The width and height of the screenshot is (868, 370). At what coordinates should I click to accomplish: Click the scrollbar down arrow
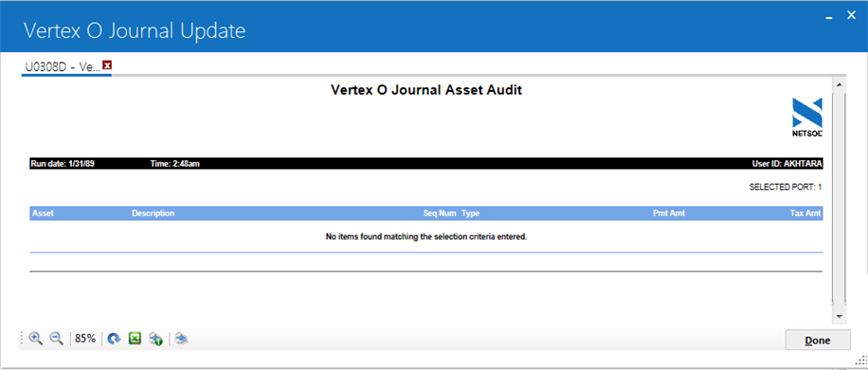pyautogui.click(x=839, y=316)
